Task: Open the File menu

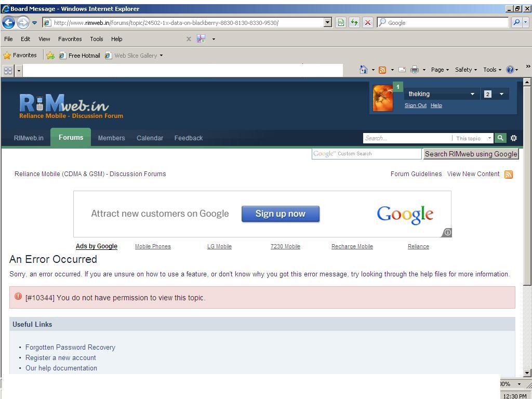Action: tap(8, 39)
